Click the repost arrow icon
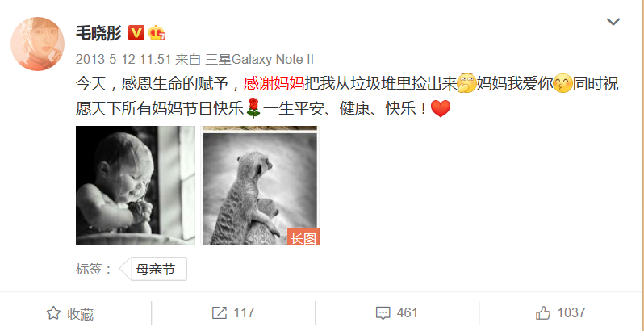This screenshot has width=644, height=331. coord(220,313)
